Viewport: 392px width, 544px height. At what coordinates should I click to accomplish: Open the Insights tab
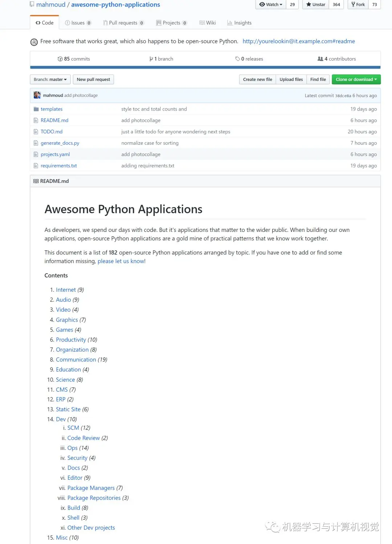(x=239, y=23)
